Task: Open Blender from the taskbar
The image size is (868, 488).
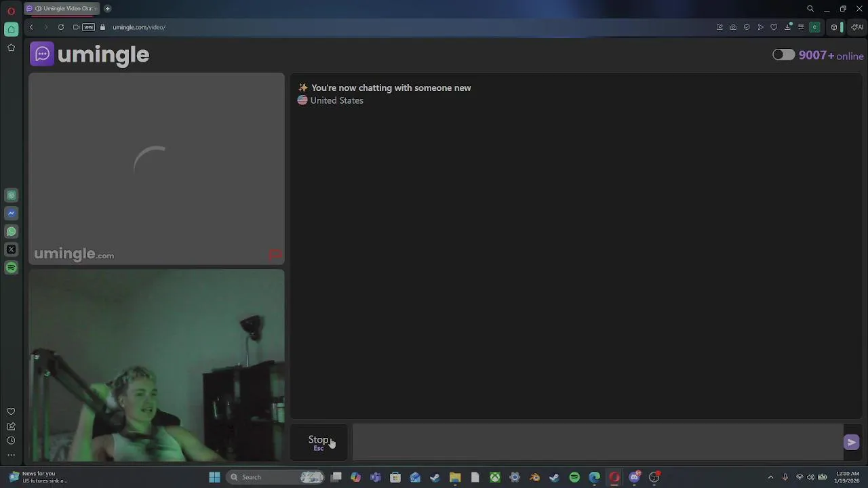Action: click(534, 477)
